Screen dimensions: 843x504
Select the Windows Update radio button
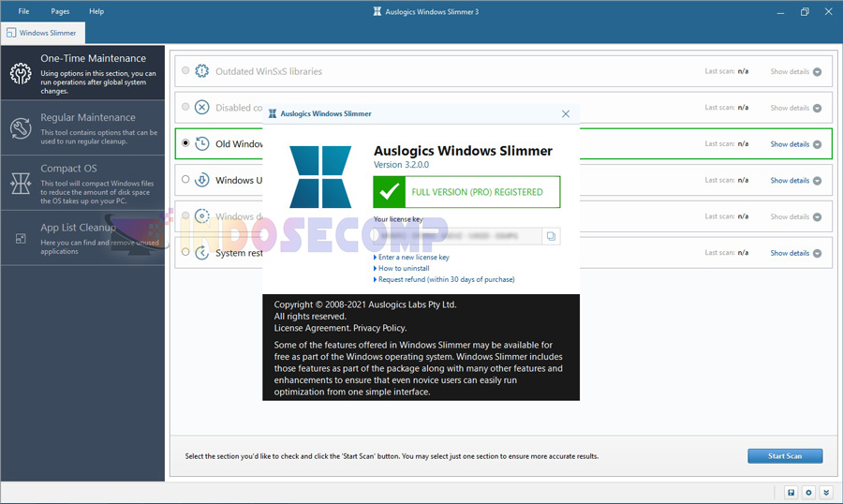click(x=185, y=179)
